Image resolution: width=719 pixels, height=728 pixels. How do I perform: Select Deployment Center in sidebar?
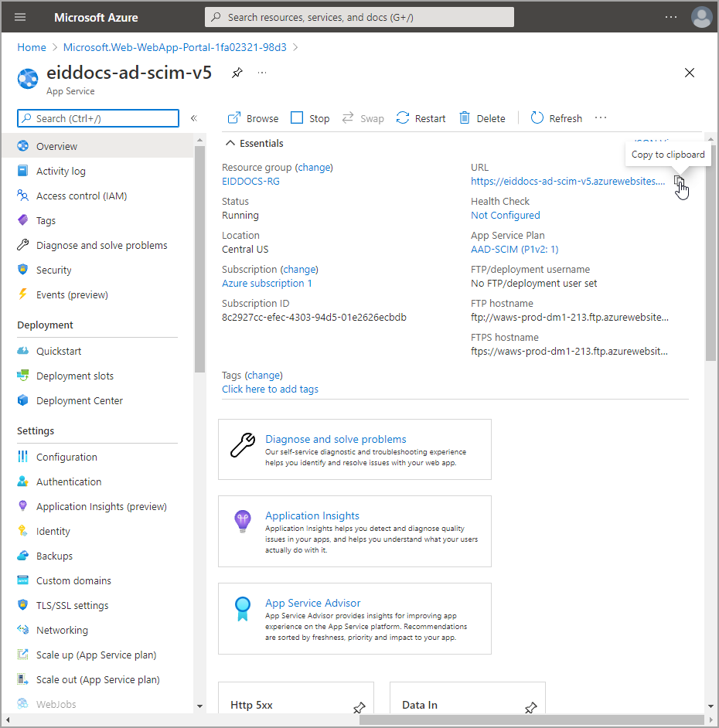(x=79, y=400)
